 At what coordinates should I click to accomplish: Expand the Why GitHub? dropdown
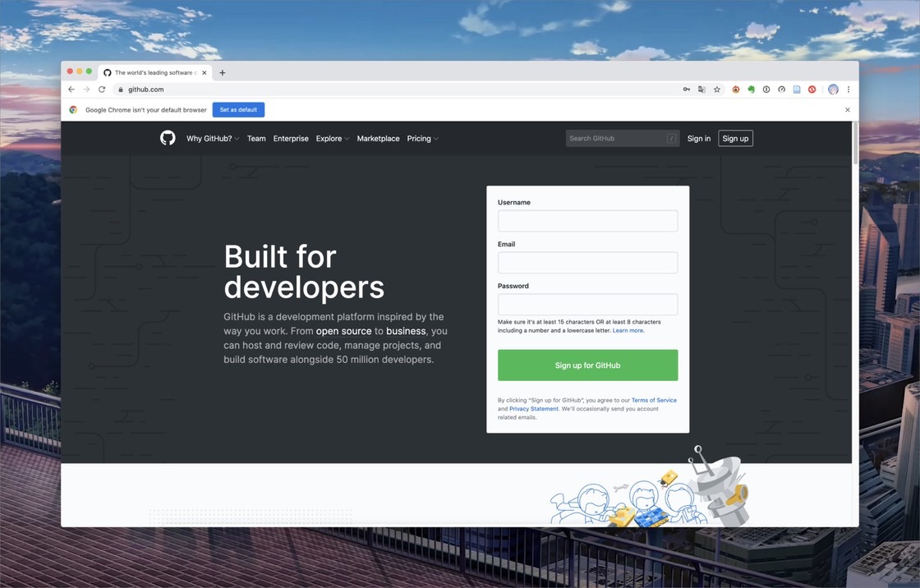coord(213,139)
